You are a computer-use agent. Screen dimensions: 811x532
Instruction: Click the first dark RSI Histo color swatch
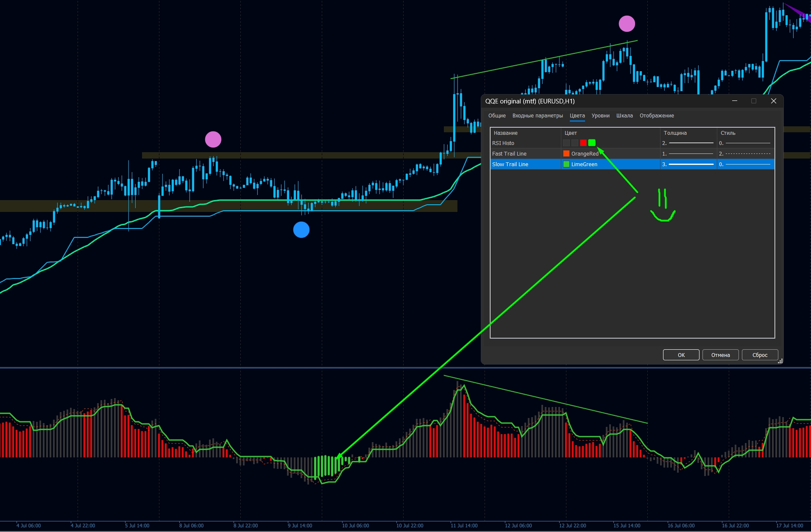click(566, 143)
